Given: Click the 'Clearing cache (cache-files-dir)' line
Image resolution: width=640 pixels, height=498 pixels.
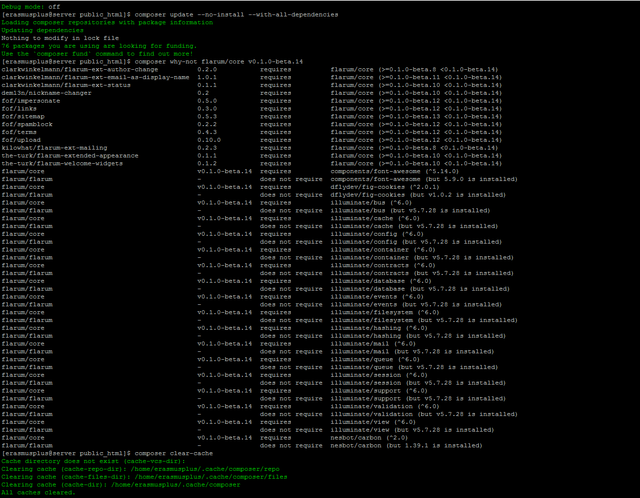Looking at the screenshot, I should click(x=144, y=477).
